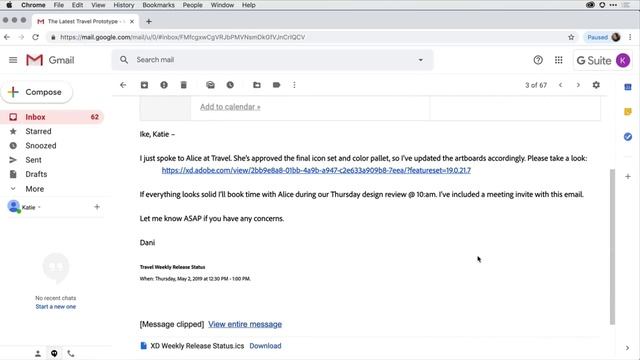640x360 pixels.
Task: Open Keep in the side panel
Action: coord(628,111)
